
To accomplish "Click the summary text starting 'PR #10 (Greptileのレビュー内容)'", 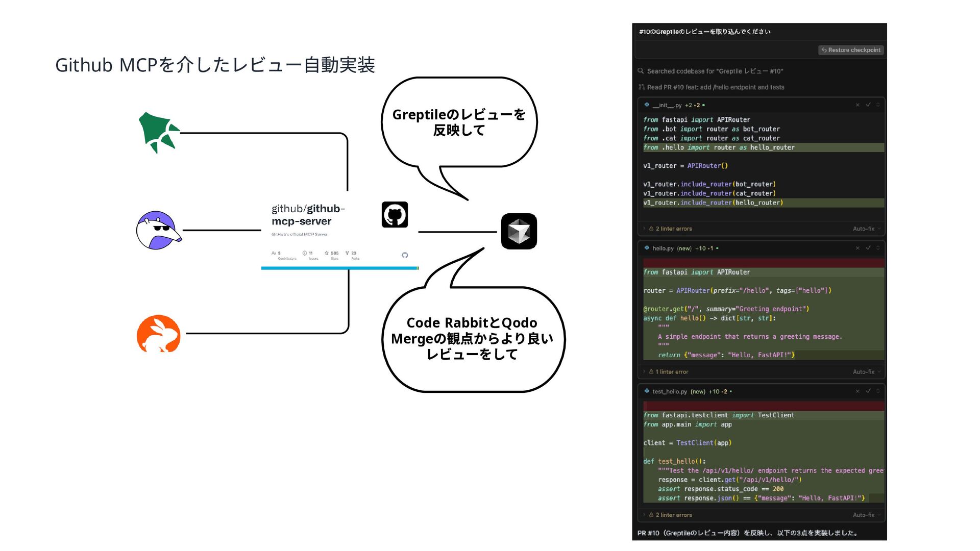I will click(748, 533).
